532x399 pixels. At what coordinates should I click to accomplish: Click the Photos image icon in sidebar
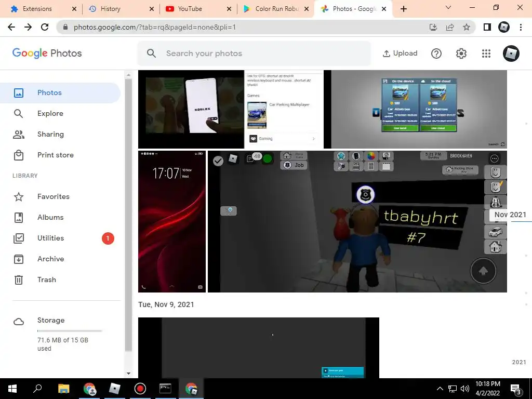(x=19, y=92)
